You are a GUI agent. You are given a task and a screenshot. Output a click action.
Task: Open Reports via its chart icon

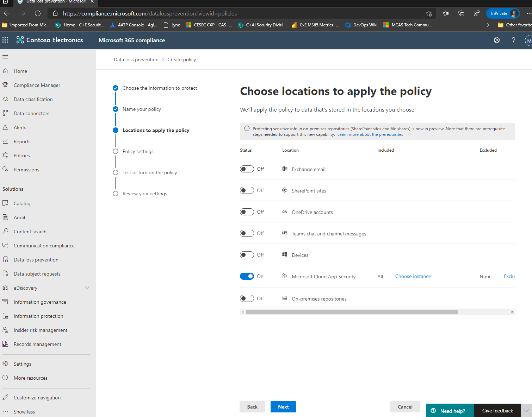[6, 141]
